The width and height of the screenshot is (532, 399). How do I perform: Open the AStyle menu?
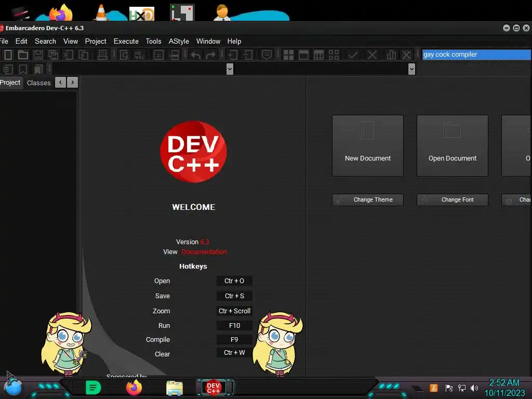coord(179,41)
